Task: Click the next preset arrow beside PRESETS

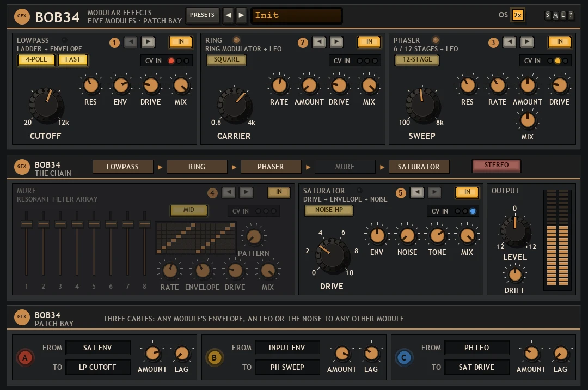Action: click(241, 15)
